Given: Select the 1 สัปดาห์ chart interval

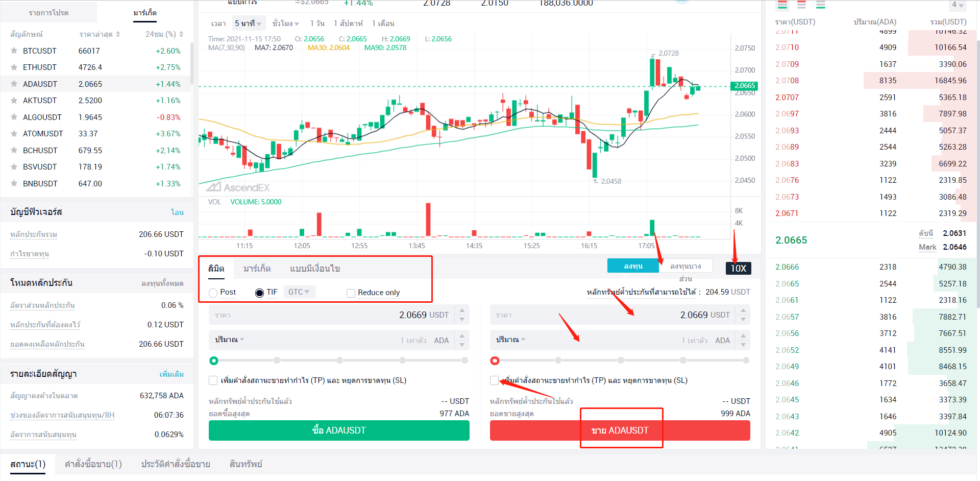Looking at the screenshot, I should (x=348, y=23).
